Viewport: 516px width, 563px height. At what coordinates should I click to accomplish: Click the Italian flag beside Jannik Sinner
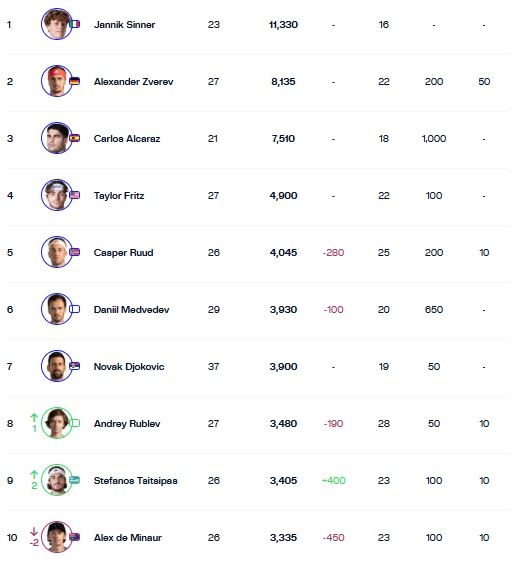75,24
